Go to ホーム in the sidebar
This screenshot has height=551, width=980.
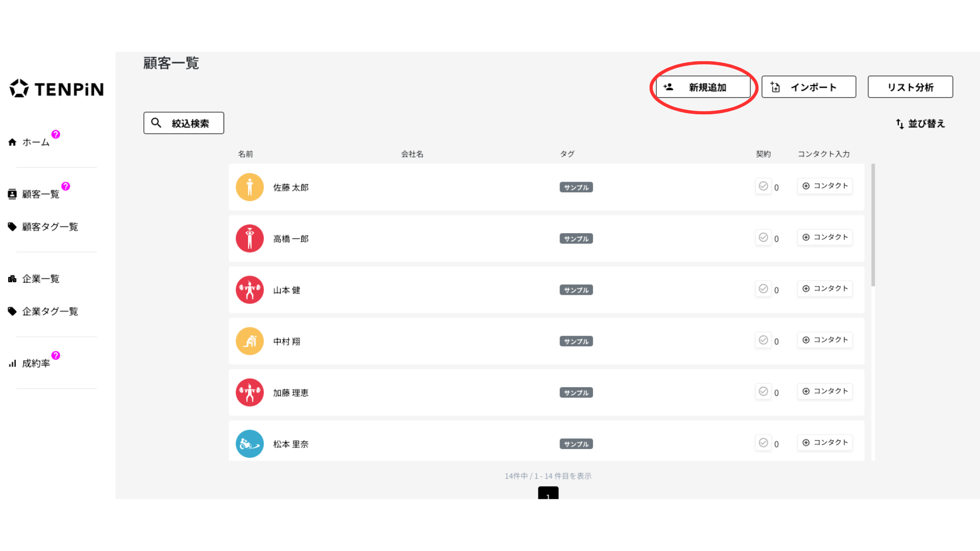[x=35, y=142]
